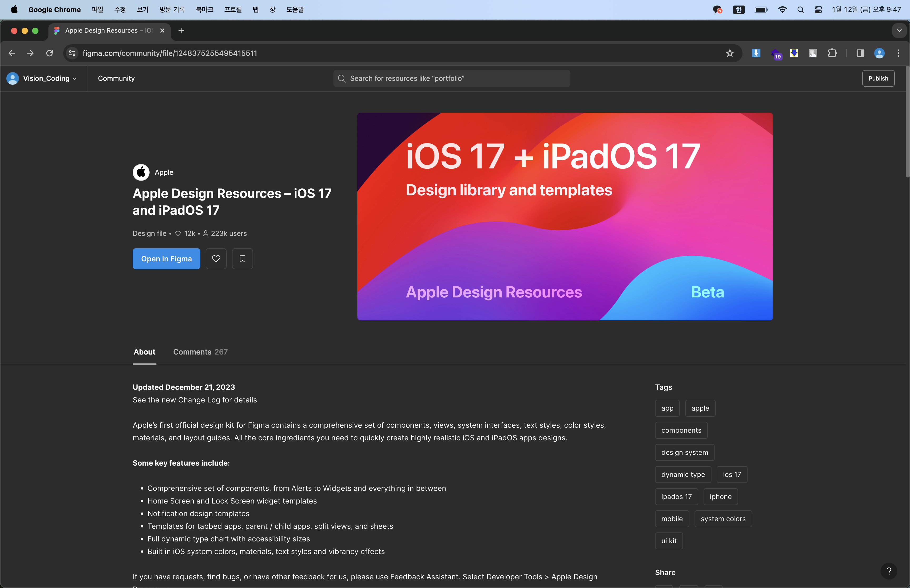Switch to the Comments tab
The width and height of the screenshot is (910, 588).
pyautogui.click(x=200, y=352)
